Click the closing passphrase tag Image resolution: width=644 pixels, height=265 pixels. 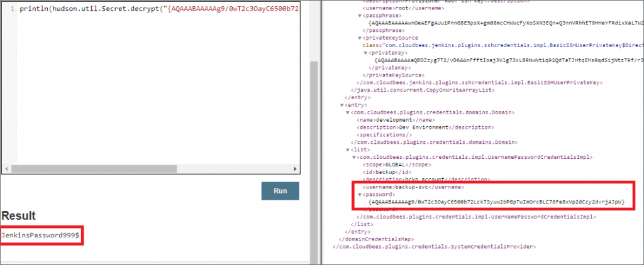tap(384, 30)
